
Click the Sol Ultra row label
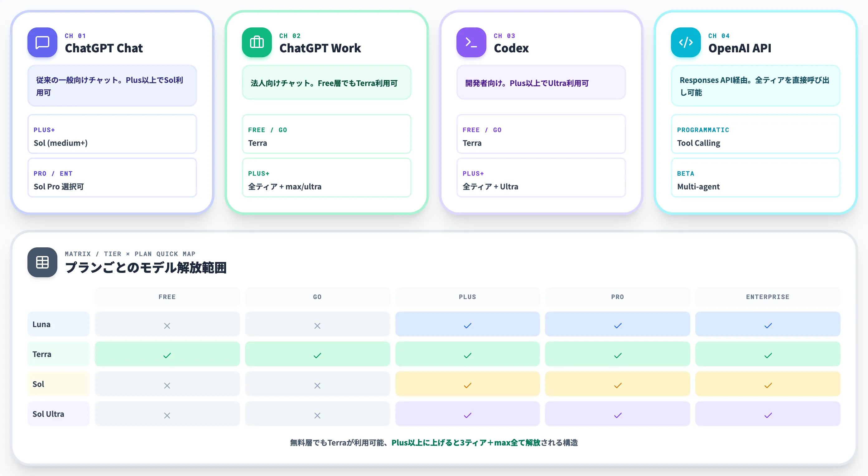click(58, 414)
